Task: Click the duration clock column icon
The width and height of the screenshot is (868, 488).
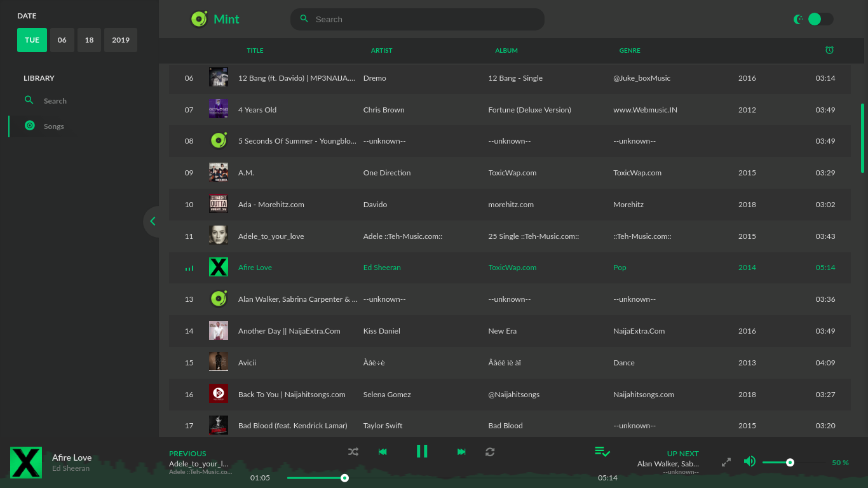Action: click(x=829, y=50)
